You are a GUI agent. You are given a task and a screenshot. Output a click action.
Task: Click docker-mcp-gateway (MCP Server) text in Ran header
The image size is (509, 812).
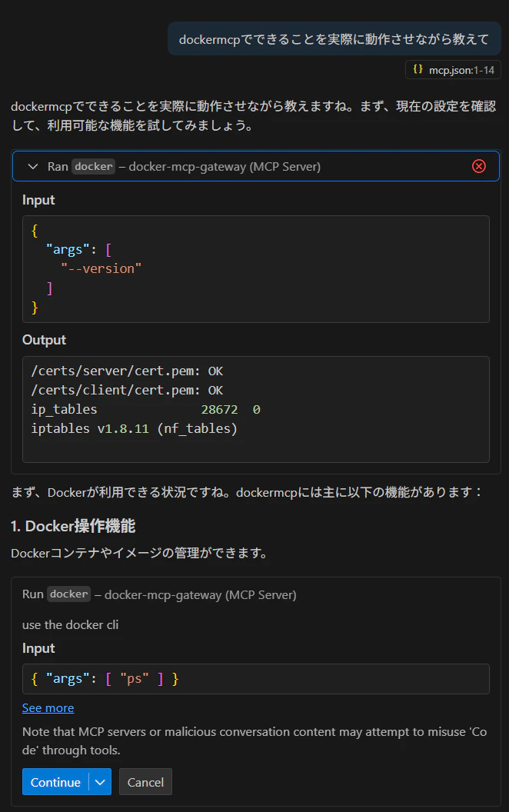225,167
